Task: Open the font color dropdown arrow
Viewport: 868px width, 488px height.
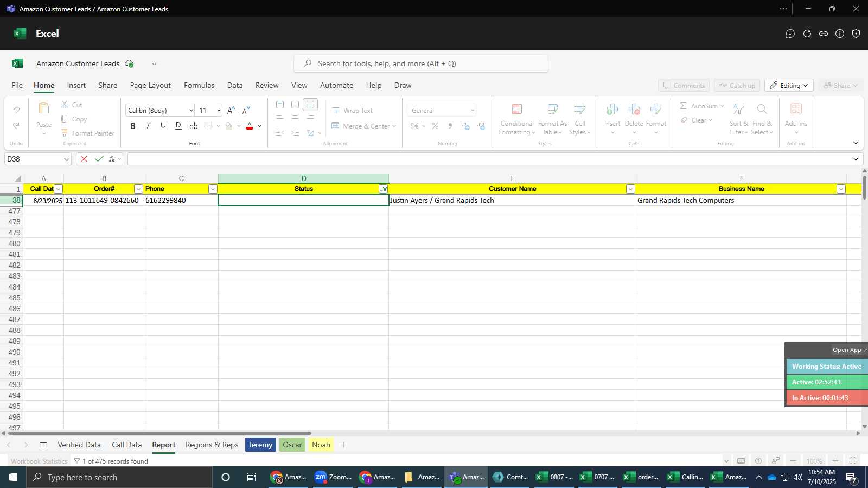Action: (x=260, y=126)
